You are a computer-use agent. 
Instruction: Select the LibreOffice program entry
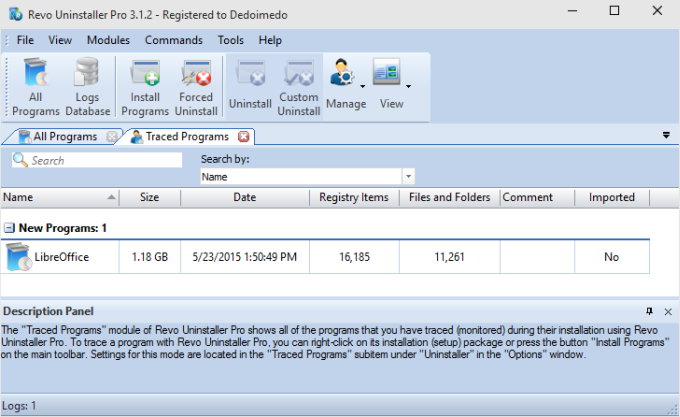(62, 257)
